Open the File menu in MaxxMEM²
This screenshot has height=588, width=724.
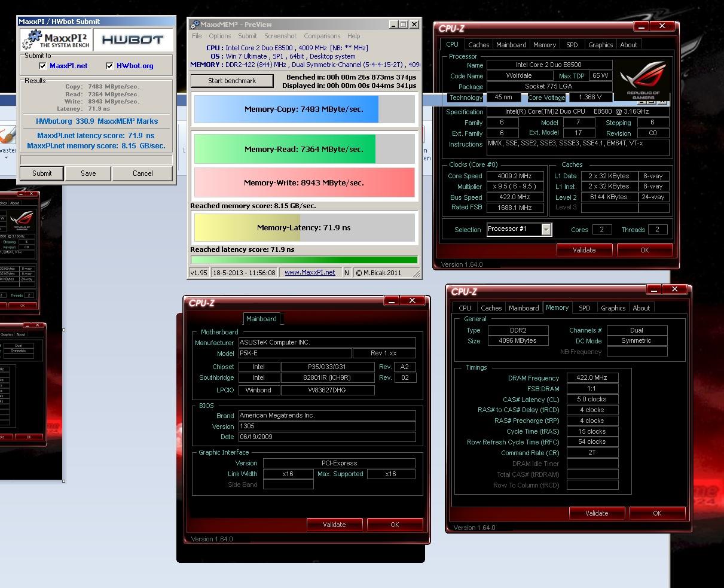pos(197,36)
